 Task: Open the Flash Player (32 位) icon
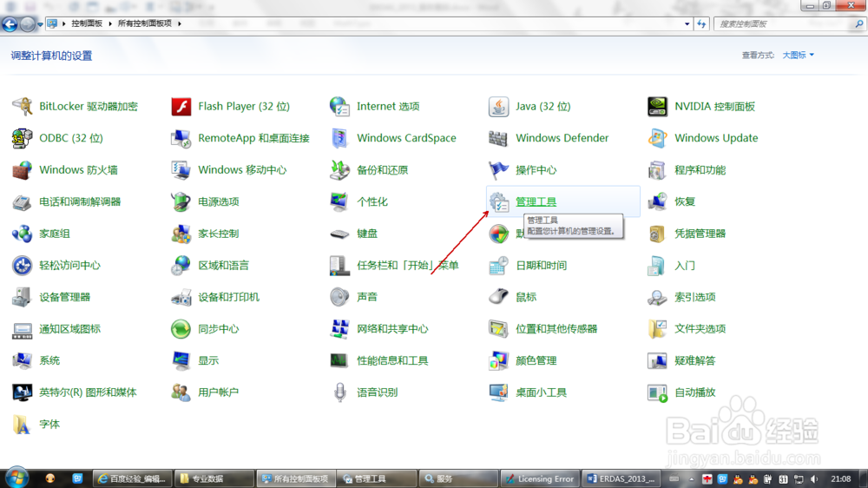[x=181, y=106]
